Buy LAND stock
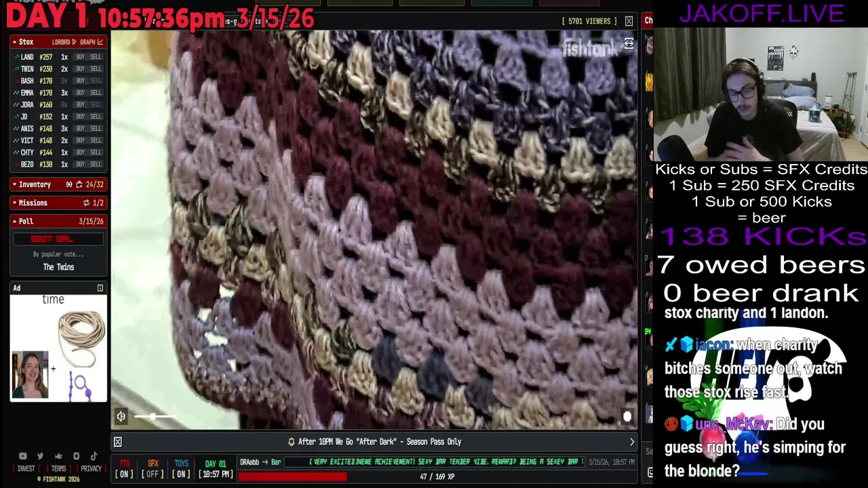Screen dimensions: 868x488 click(x=80, y=57)
